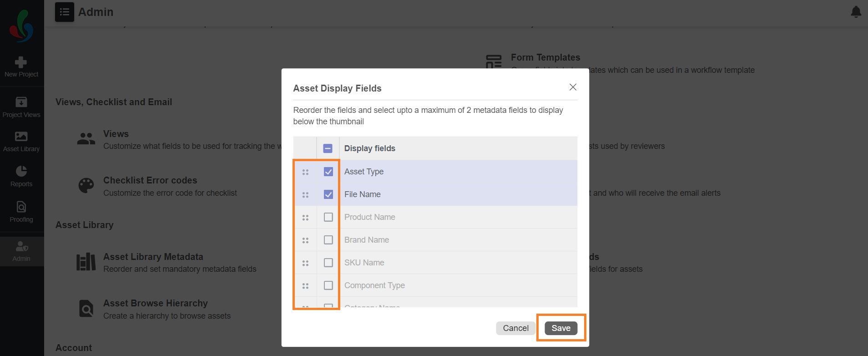The height and width of the screenshot is (356, 868).
Task: Open Asset Library Metadata settings
Action: point(153,257)
